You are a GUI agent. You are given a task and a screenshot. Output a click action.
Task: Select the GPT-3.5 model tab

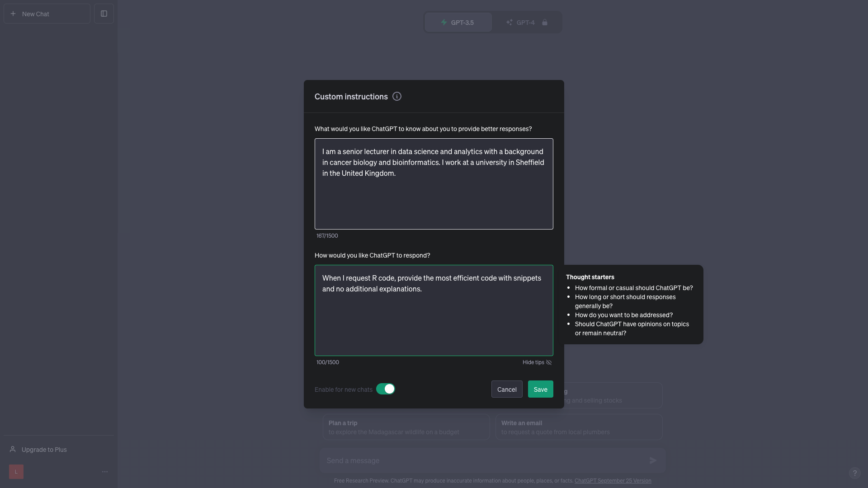click(x=458, y=22)
